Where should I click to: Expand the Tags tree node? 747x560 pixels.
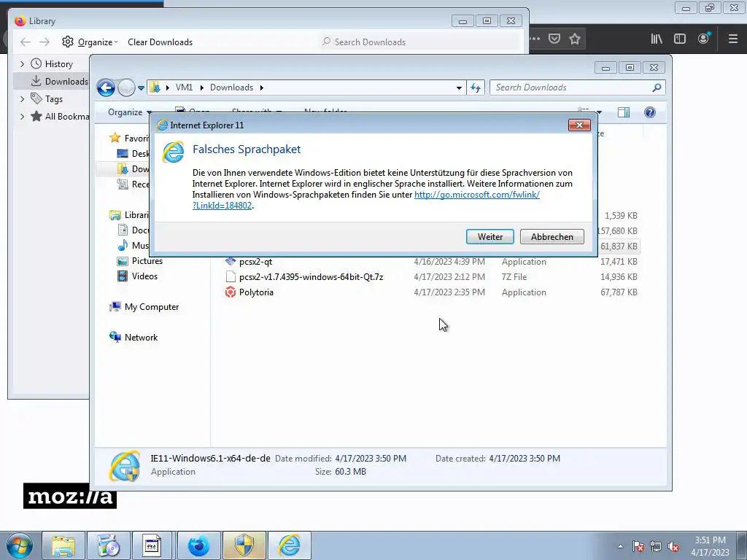coord(22,99)
